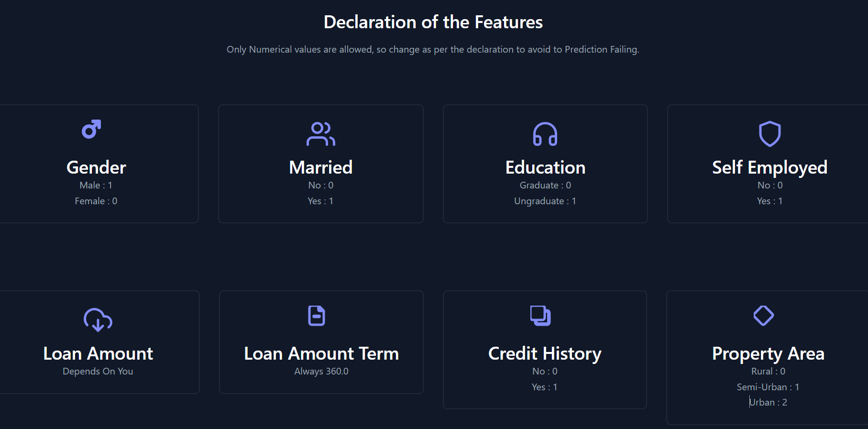Select the Self Employed card title

click(769, 167)
